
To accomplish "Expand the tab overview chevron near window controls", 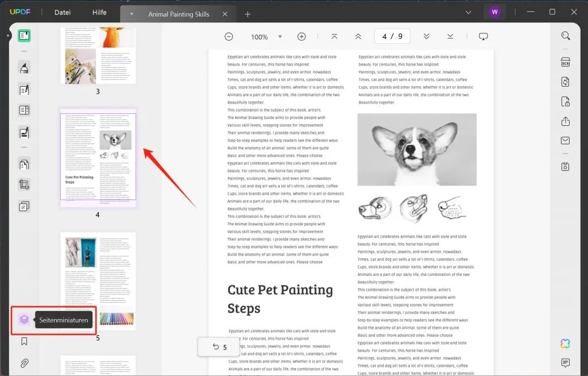I will [468, 12].
